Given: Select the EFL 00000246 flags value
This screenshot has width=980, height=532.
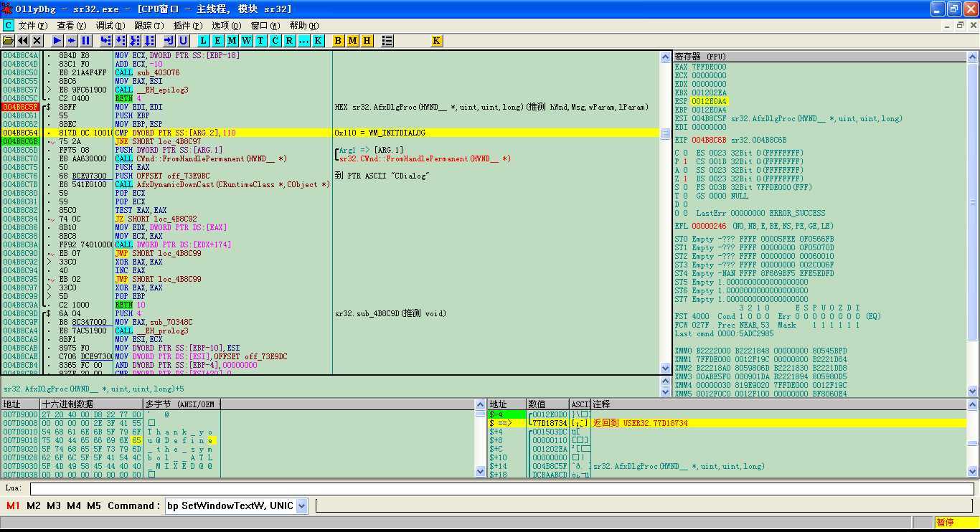Looking at the screenshot, I should [709, 226].
